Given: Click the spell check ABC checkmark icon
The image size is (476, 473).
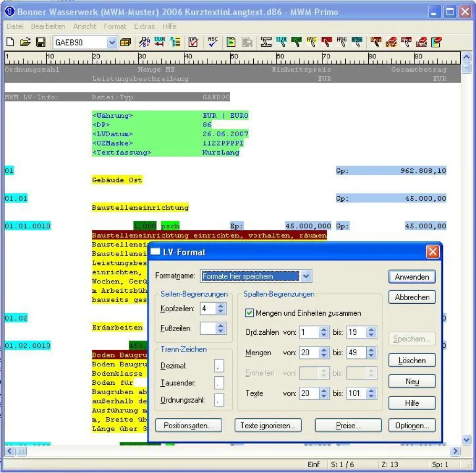Looking at the screenshot, I should pyautogui.click(x=213, y=43).
